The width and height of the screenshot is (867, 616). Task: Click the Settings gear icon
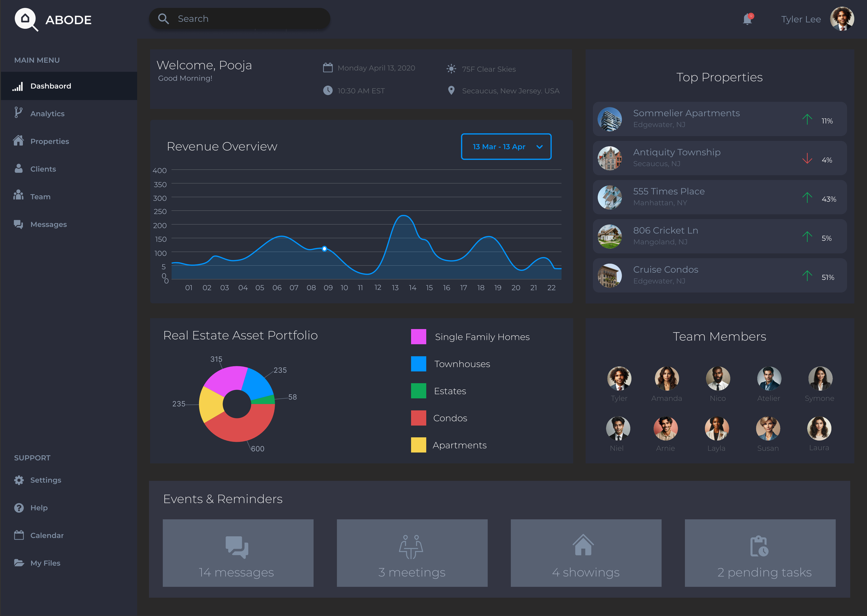click(19, 480)
